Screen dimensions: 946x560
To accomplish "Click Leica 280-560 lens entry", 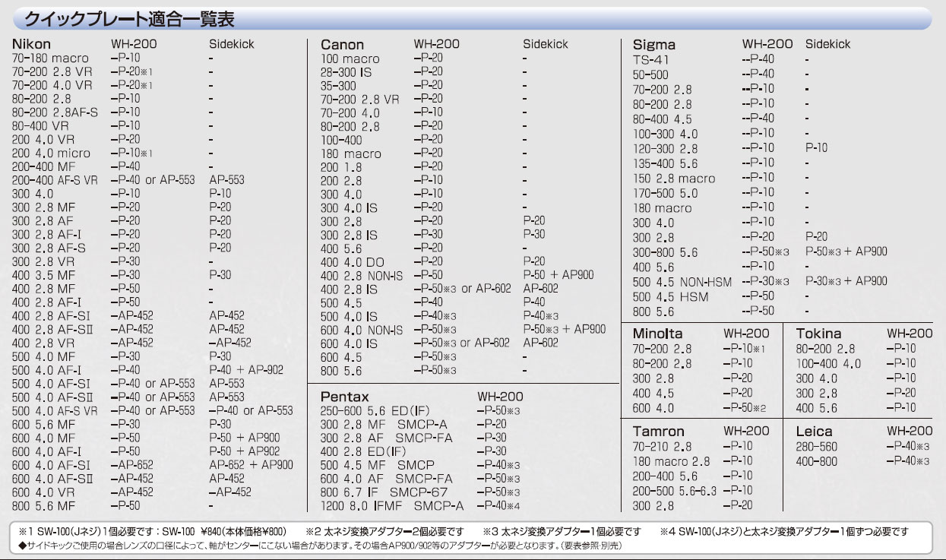I will (817, 447).
